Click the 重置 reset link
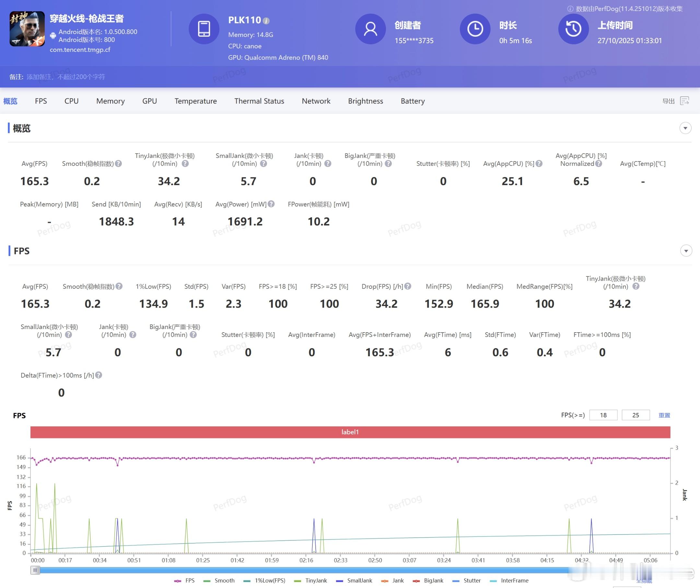This screenshot has width=700, height=588. (x=664, y=415)
